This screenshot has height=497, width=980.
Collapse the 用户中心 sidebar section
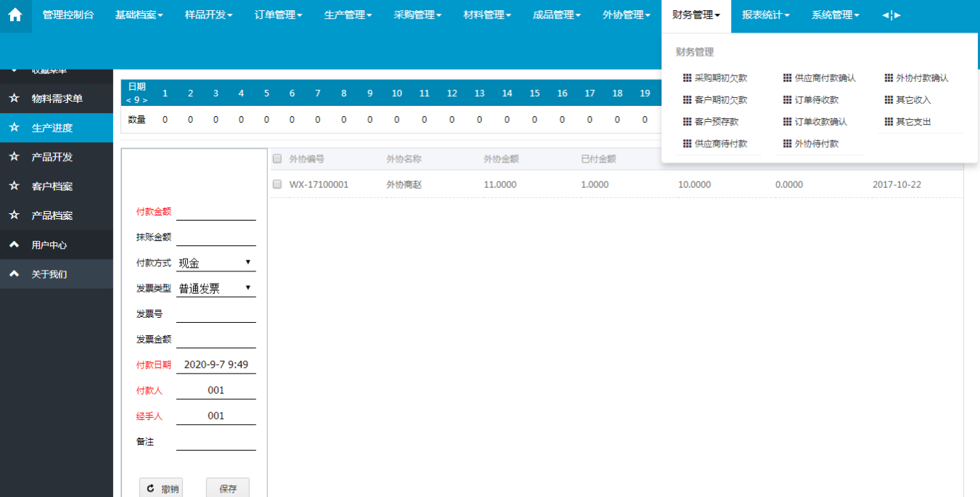pos(14,245)
